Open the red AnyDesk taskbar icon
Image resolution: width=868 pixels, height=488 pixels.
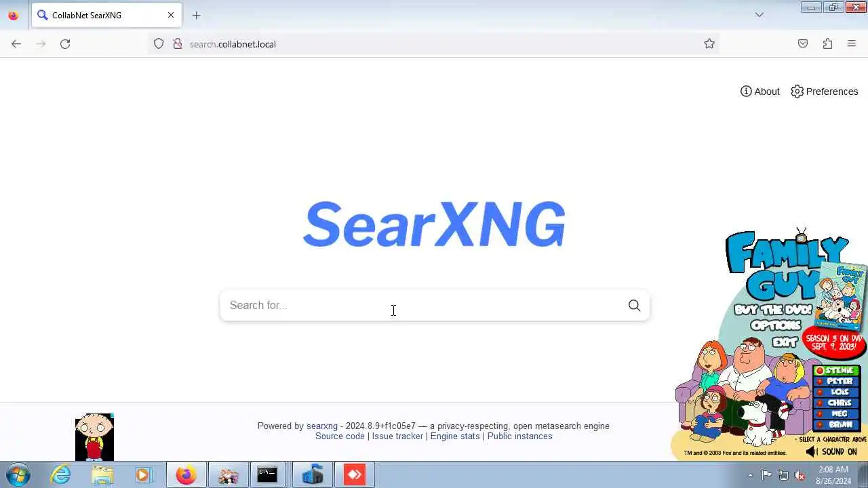pos(355,475)
